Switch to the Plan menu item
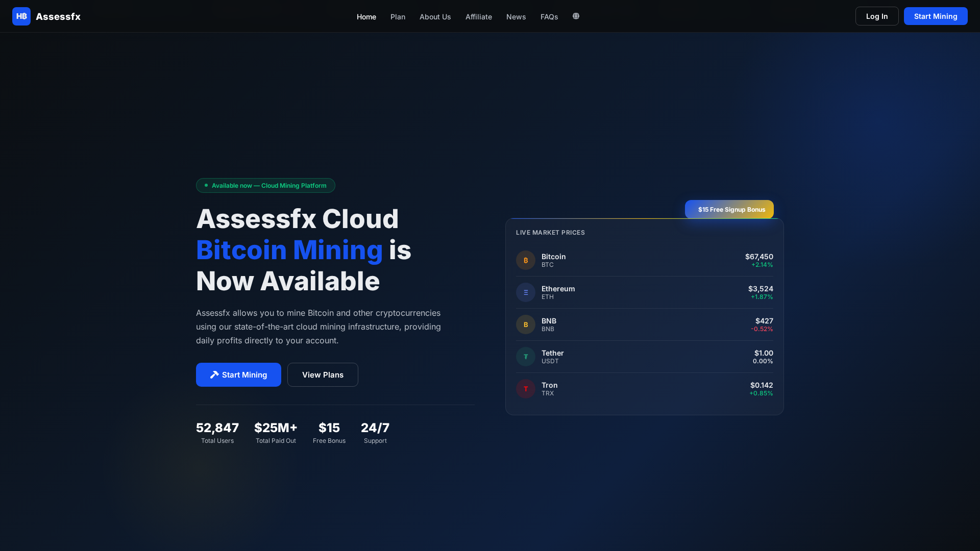The width and height of the screenshot is (980, 551). (398, 17)
